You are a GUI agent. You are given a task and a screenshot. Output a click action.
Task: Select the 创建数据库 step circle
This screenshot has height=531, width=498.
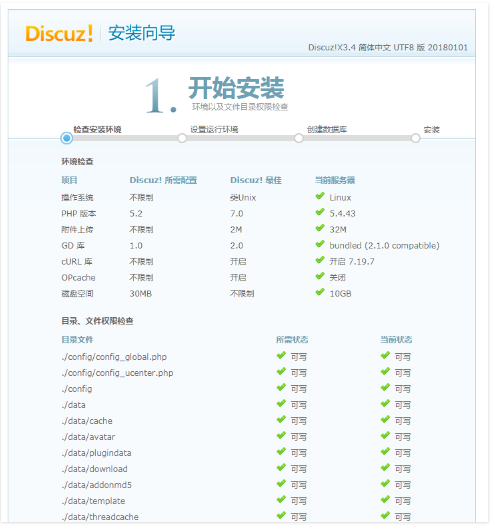[x=299, y=138]
